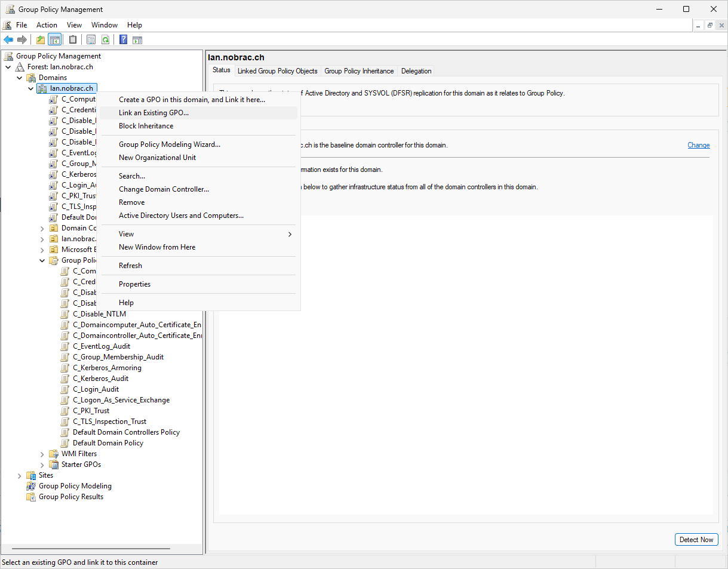728x569 pixels.
Task: Choose Properties in the context menu
Action: click(x=199, y=284)
